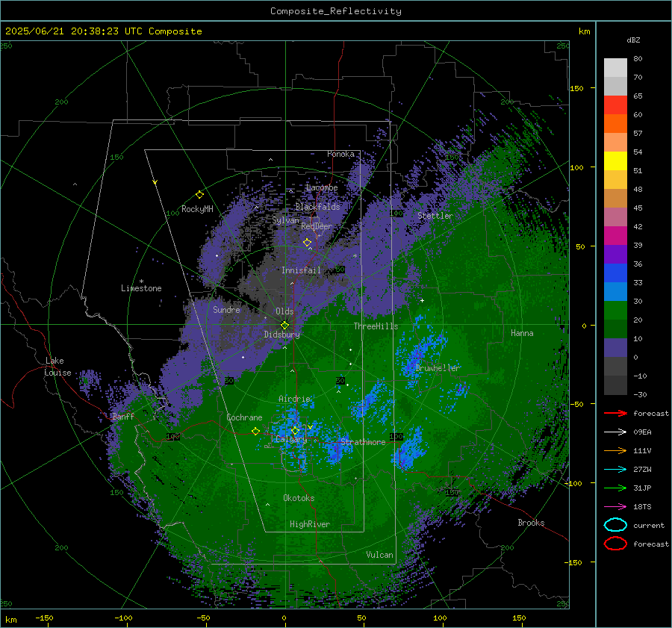Click the yellow diamond marker at Calgary

(x=295, y=431)
